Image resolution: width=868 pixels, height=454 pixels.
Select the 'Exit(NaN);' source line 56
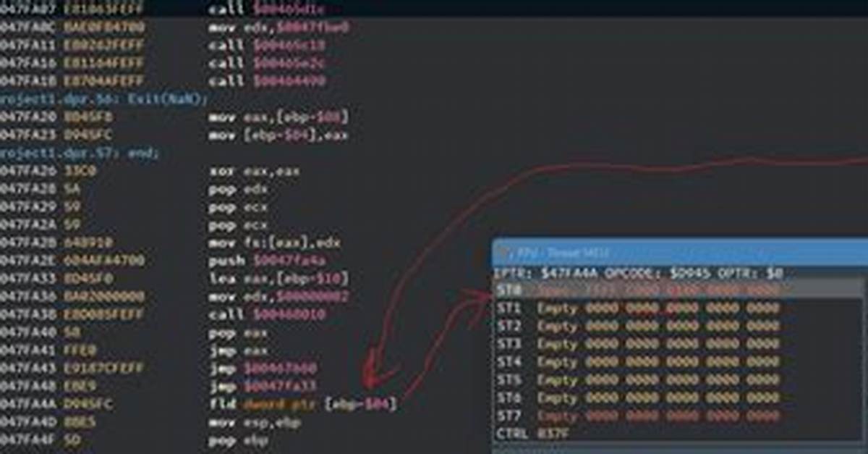(104, 99)
